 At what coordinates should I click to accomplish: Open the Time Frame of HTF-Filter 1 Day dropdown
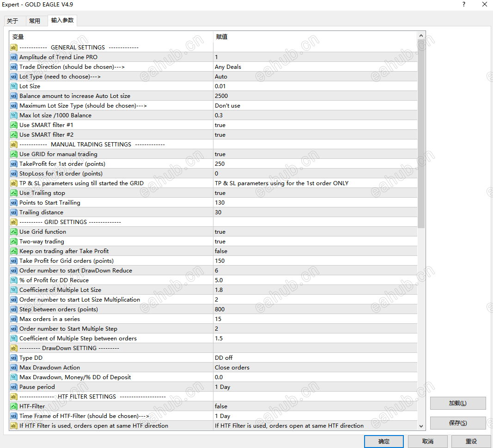[316, 416]
